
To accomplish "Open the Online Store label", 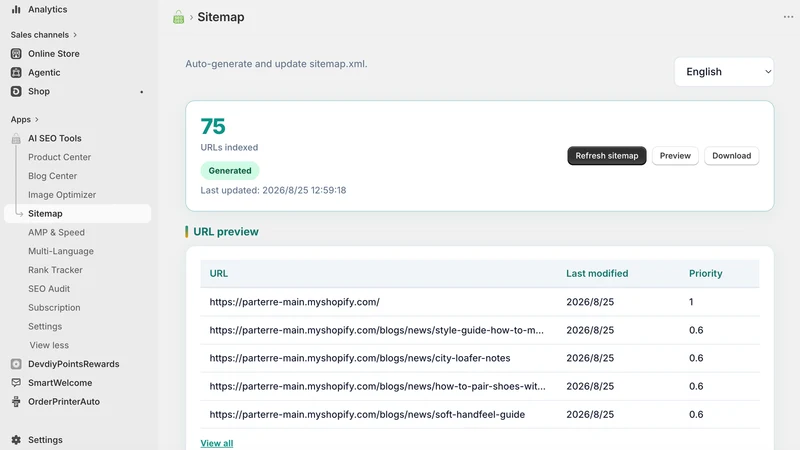I will click(x=54, y=54).
